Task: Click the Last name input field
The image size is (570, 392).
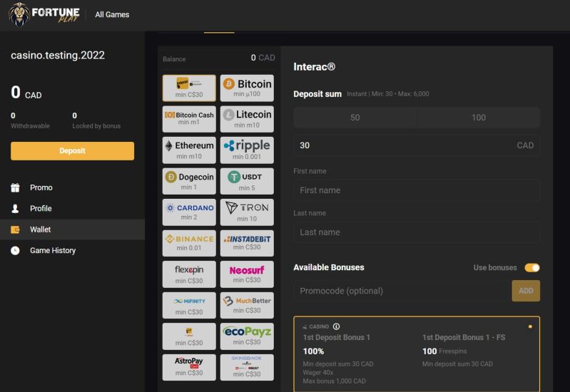Action: coord(417,232)
